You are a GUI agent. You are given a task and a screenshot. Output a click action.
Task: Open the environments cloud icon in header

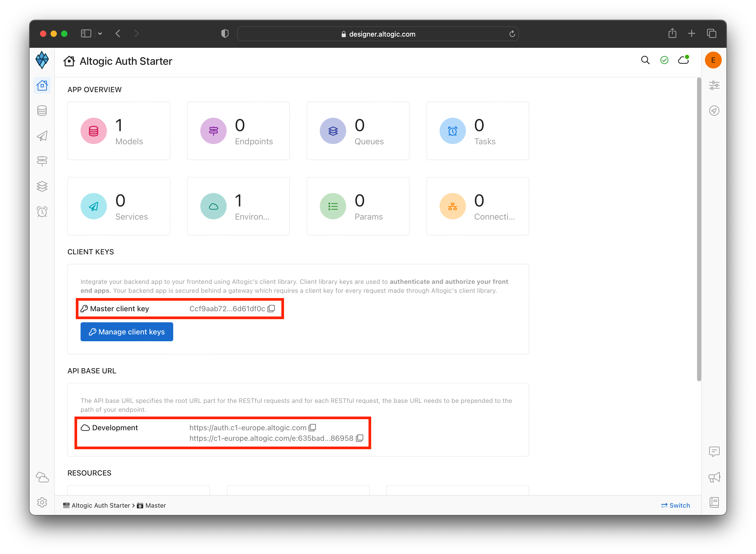683,60
